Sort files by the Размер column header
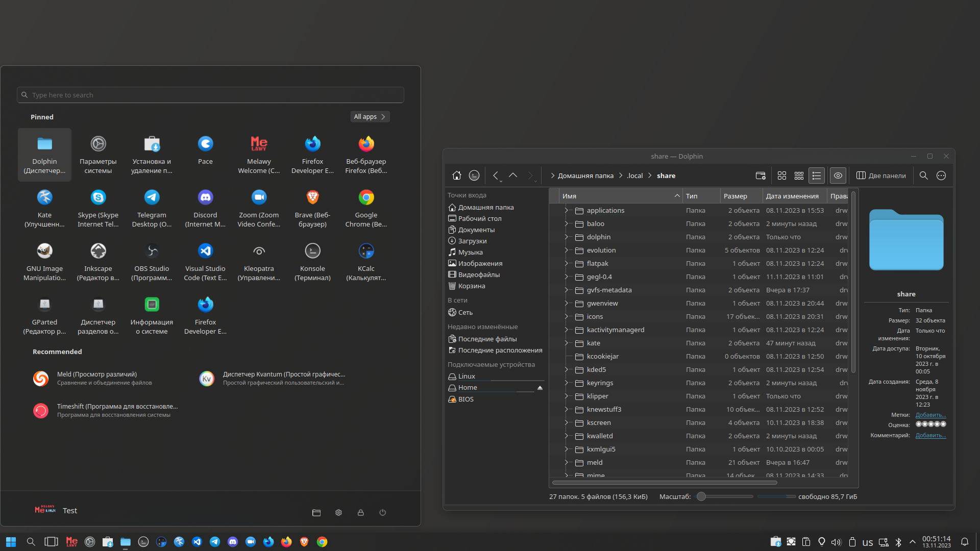 click(x=735, y=196)
